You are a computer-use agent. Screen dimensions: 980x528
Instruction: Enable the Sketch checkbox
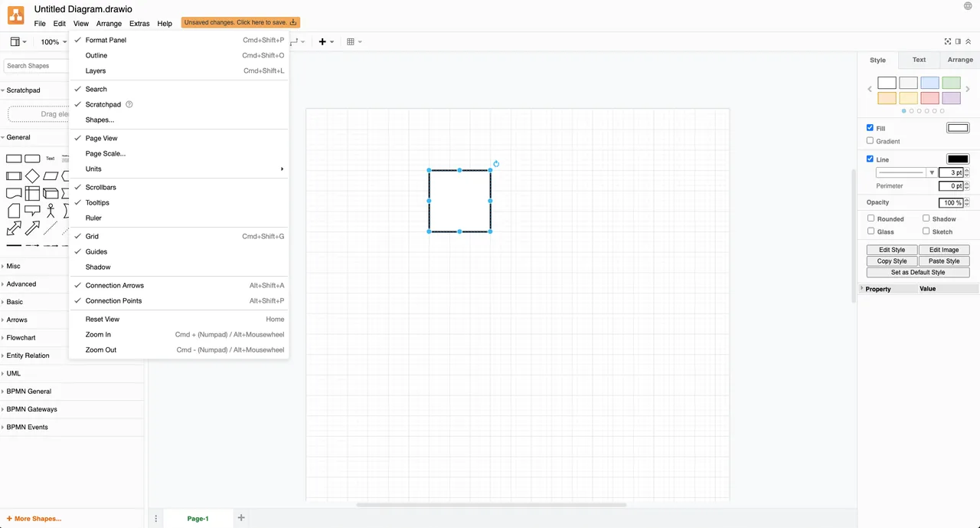[x=926, y=231]
